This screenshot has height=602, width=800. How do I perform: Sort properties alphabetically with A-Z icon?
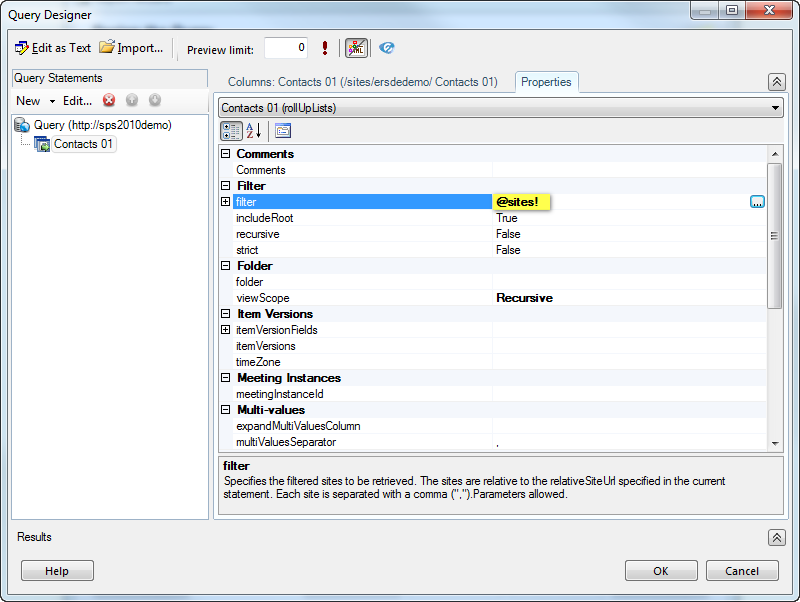click(254, 130)
